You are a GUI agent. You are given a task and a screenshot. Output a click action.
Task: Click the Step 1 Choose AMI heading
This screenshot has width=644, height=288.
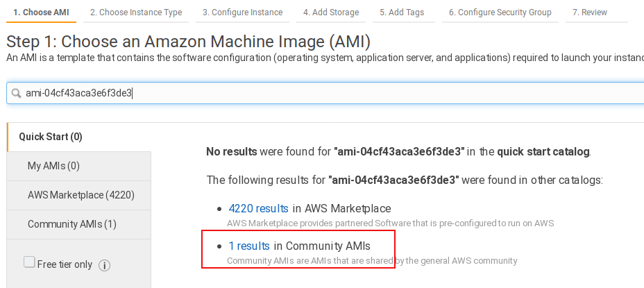188,42
